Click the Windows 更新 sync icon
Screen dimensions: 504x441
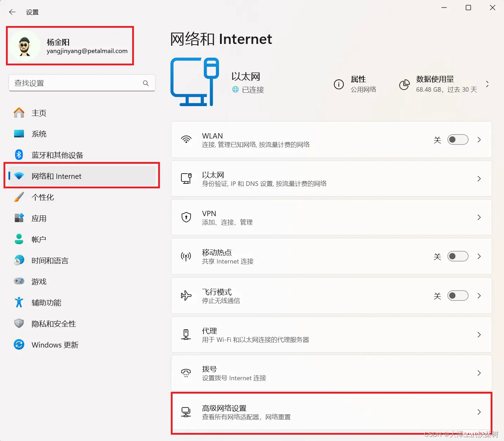(x=19, y=344)
